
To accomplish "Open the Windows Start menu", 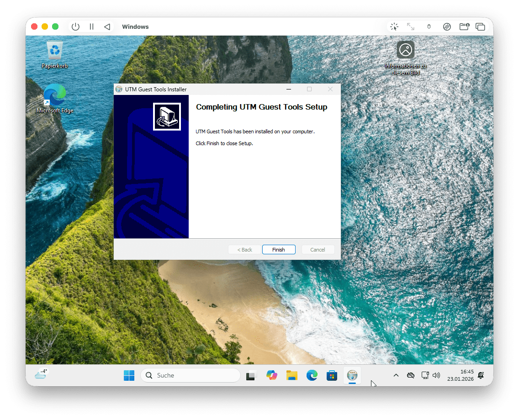I will (129, 375).
